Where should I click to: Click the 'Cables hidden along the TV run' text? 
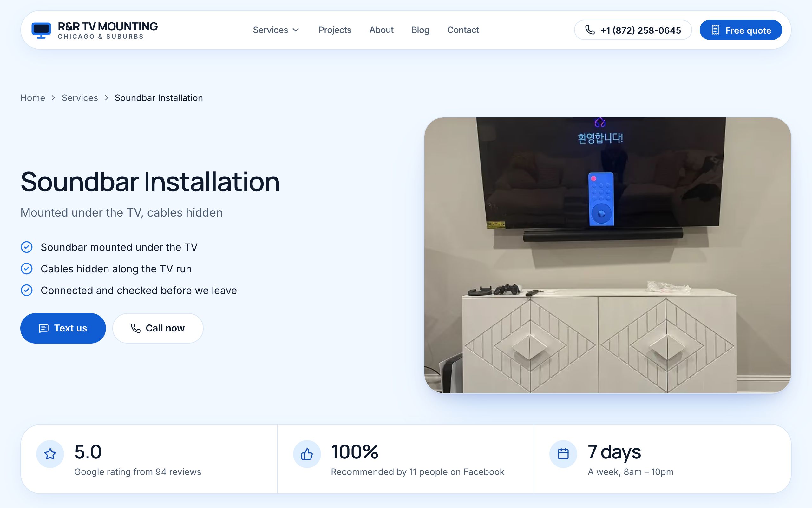click(116, 269)
